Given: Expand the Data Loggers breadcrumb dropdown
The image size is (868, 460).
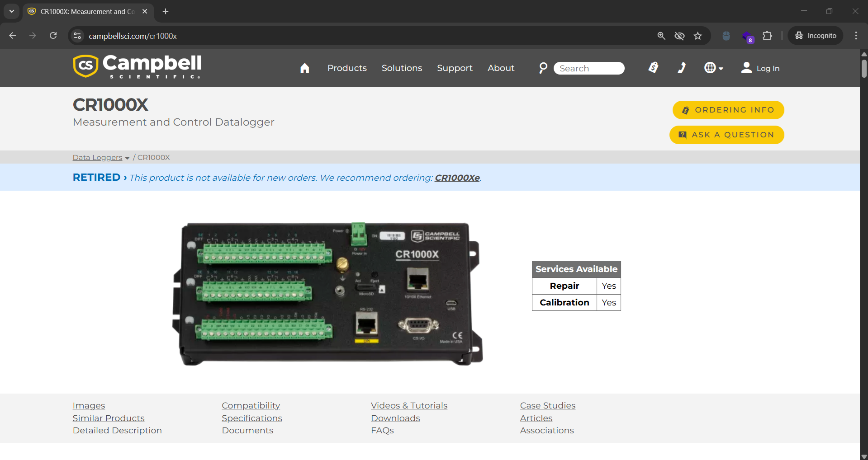Looking at the screenshot, I should click(127, 158).
